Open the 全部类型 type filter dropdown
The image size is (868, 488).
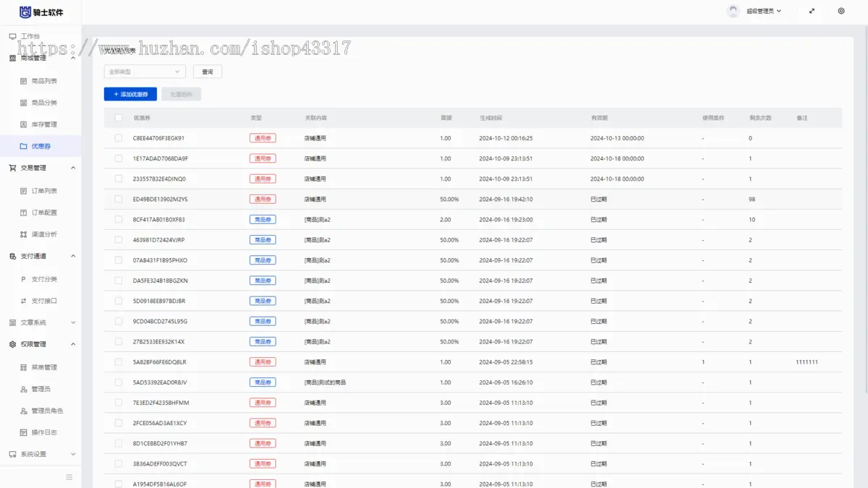click(x=145, y=72)
